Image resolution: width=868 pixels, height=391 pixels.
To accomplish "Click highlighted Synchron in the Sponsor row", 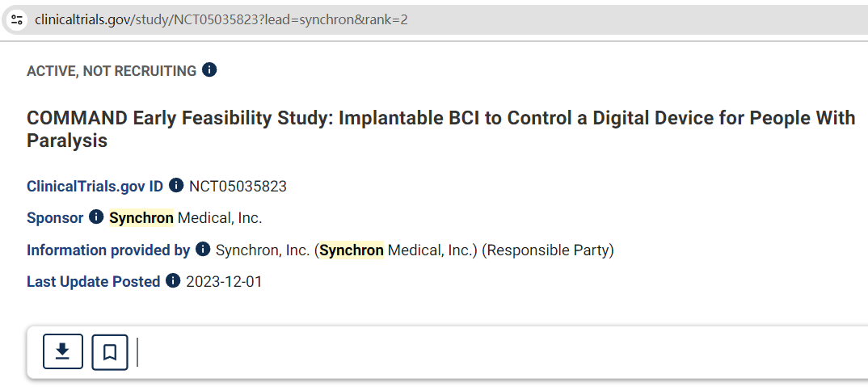I will click(x=141, y=218).
